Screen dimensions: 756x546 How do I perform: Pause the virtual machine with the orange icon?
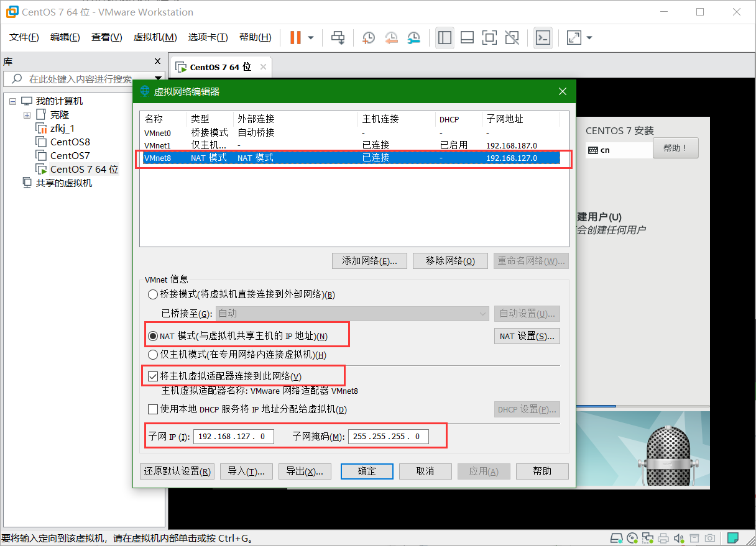tap(295, 38)
